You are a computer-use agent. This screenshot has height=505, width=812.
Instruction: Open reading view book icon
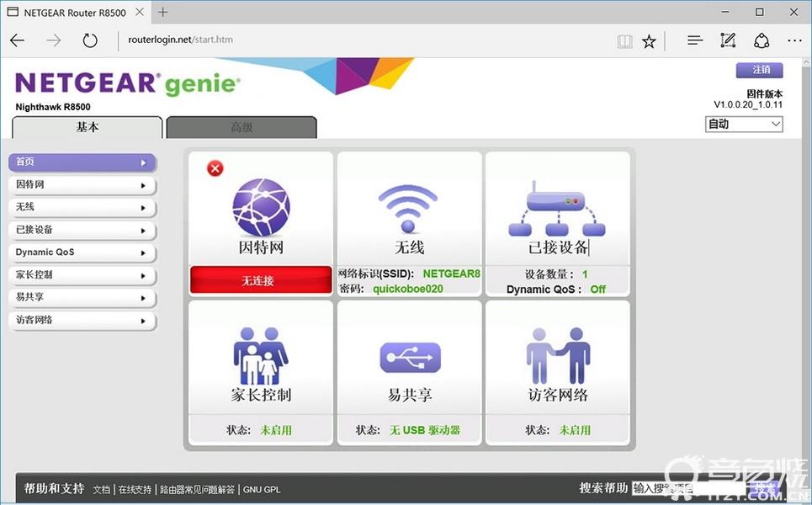click(624, 41)
